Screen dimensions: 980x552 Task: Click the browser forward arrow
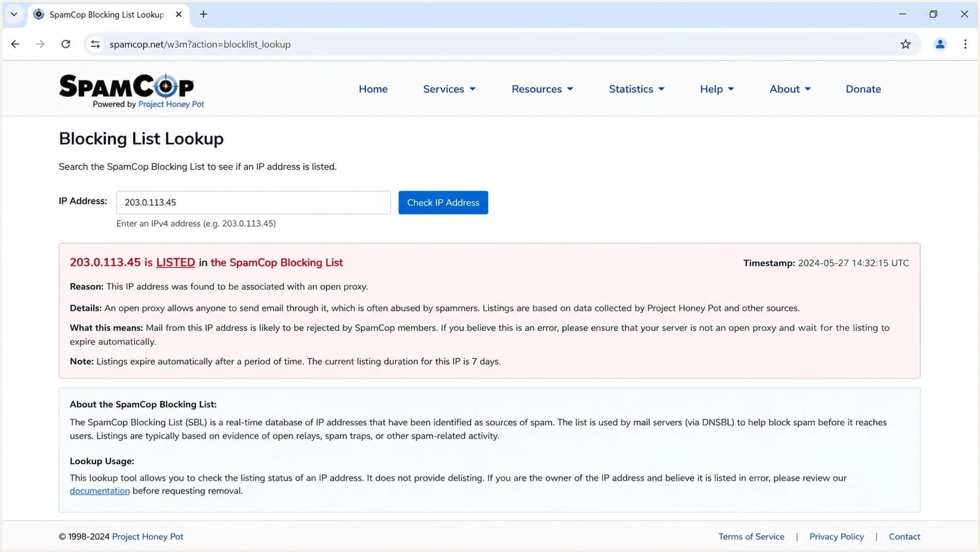tap(40, 44)
